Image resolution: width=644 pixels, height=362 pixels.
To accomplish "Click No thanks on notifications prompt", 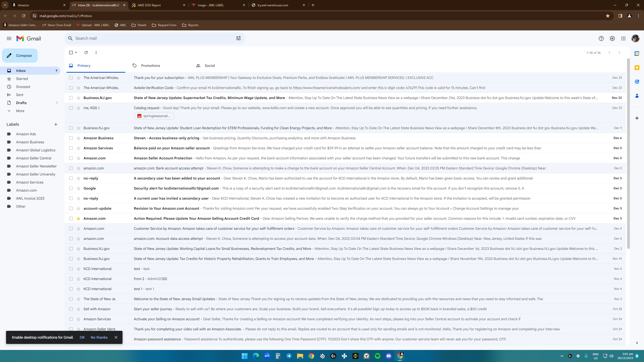I will [99, 337].
